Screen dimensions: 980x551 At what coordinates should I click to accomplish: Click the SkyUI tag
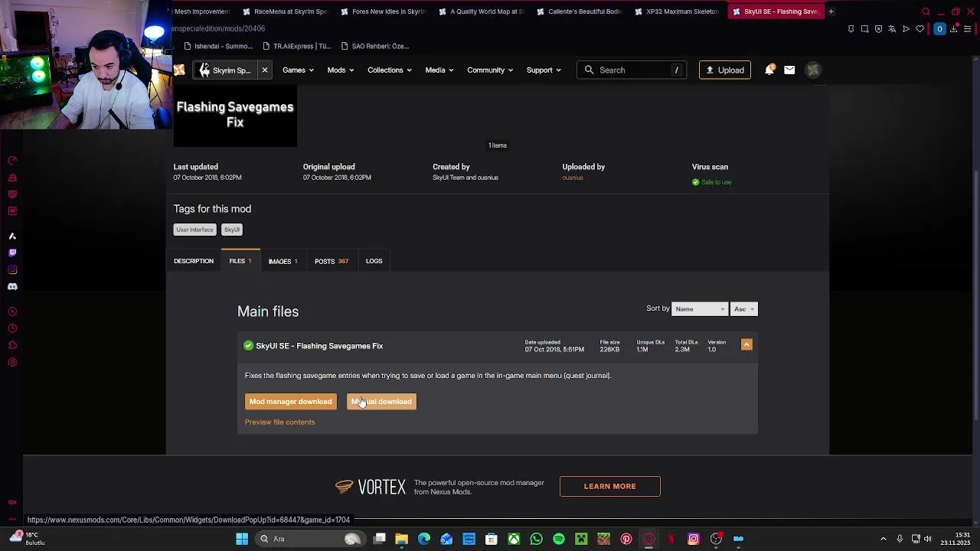pyautogui.click(x=231, y=230)
